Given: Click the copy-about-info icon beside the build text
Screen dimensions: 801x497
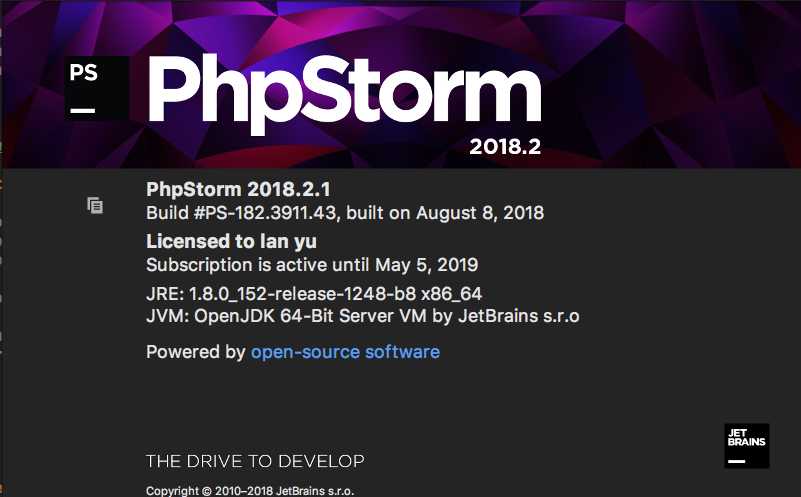Looking at the screenshot, I should [95, 205].
